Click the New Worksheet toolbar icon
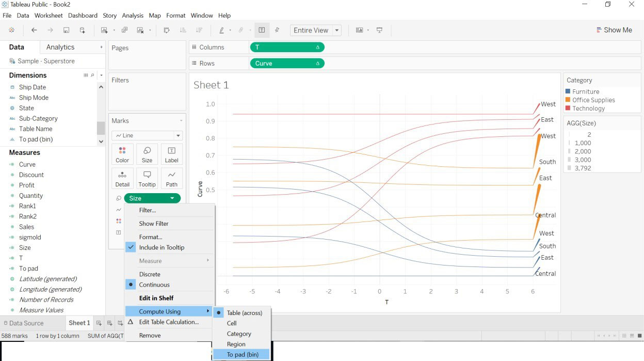This screenshot has height=361, width=644. 104,30
